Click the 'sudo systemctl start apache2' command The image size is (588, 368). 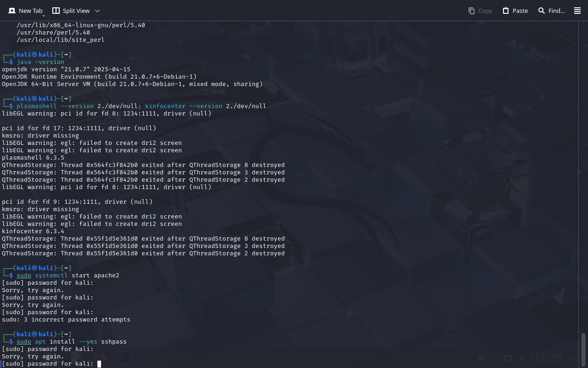pos(68,276)
